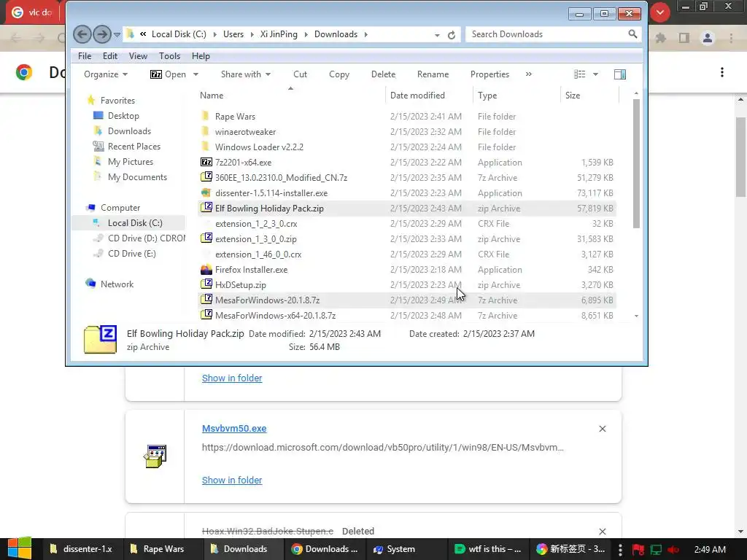Expand the Organize dropdown

105,74
